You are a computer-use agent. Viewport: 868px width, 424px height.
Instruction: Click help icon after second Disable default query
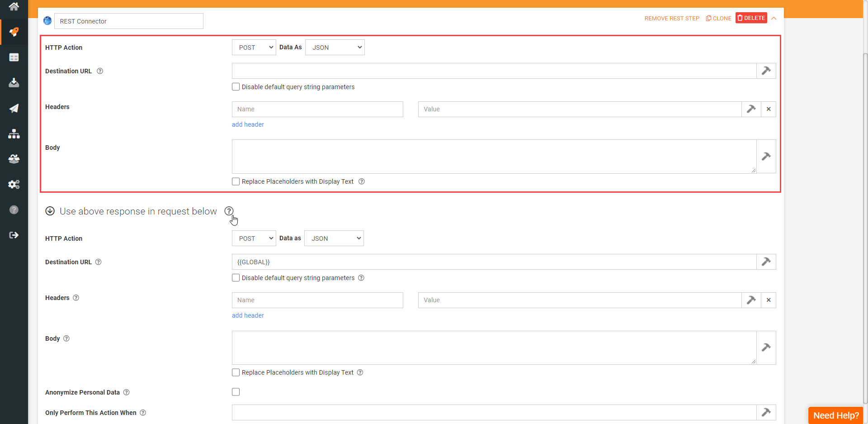(x=361, y=278)
